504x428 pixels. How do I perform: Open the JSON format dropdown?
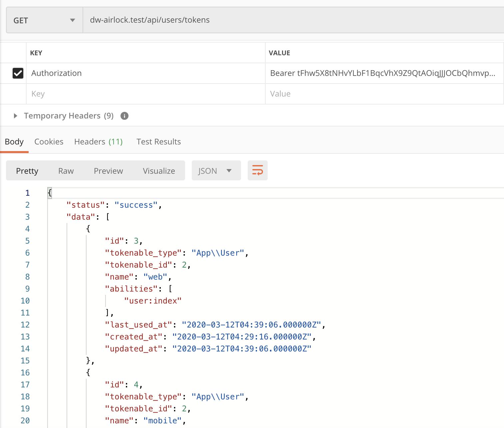pos(216,171)
